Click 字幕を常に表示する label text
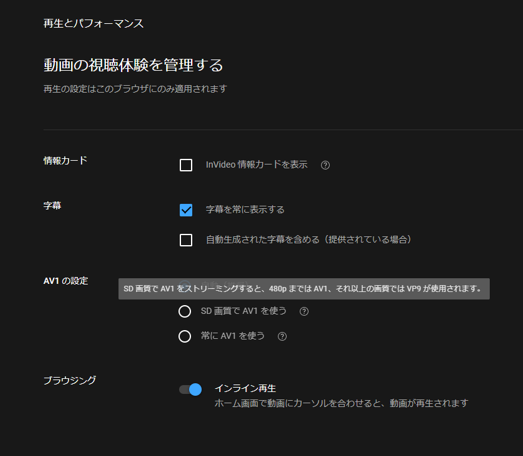Screen dimensions: 523x456 245,209
